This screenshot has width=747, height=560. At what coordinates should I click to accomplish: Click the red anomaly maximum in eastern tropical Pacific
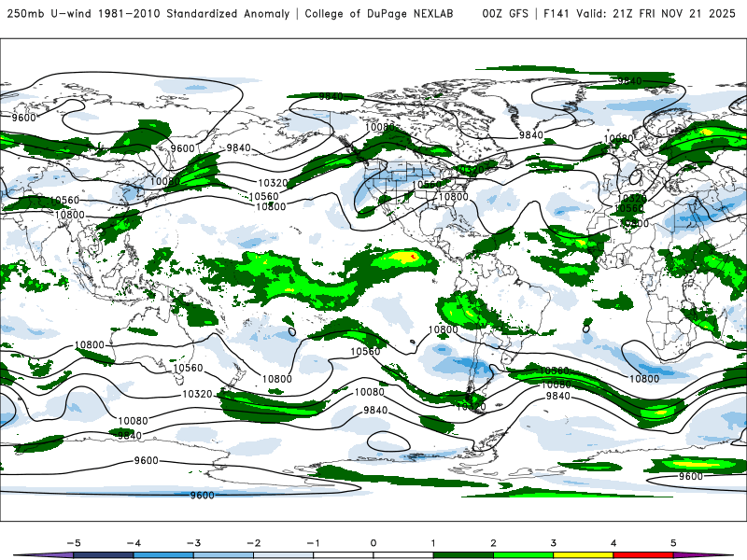click(413, 258)
